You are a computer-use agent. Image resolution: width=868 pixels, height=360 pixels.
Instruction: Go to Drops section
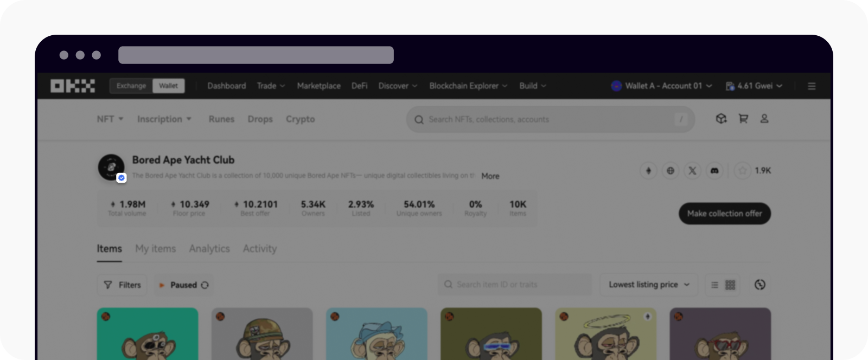260,119
